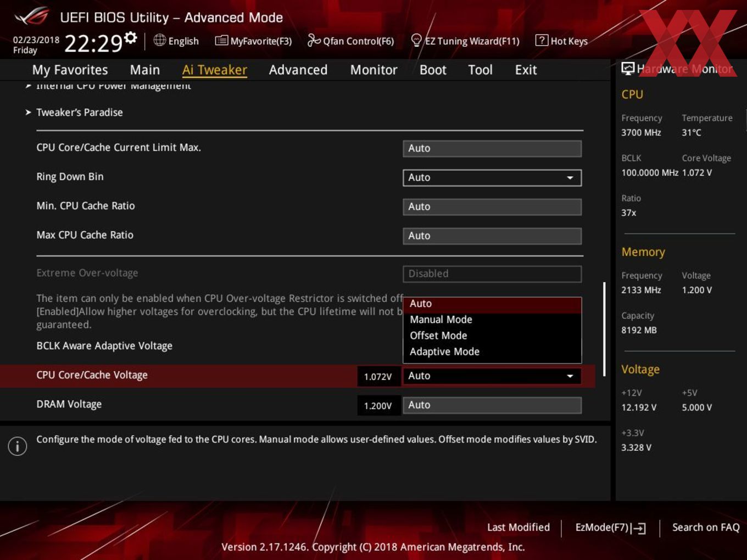747x560 pixels.
Task: Click +5V 5.000 V value
Action: [697, 407]
